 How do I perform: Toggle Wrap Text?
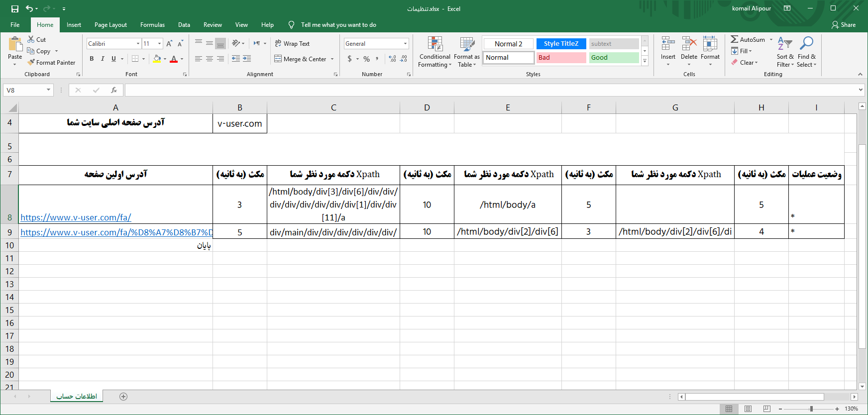[292, 44]
